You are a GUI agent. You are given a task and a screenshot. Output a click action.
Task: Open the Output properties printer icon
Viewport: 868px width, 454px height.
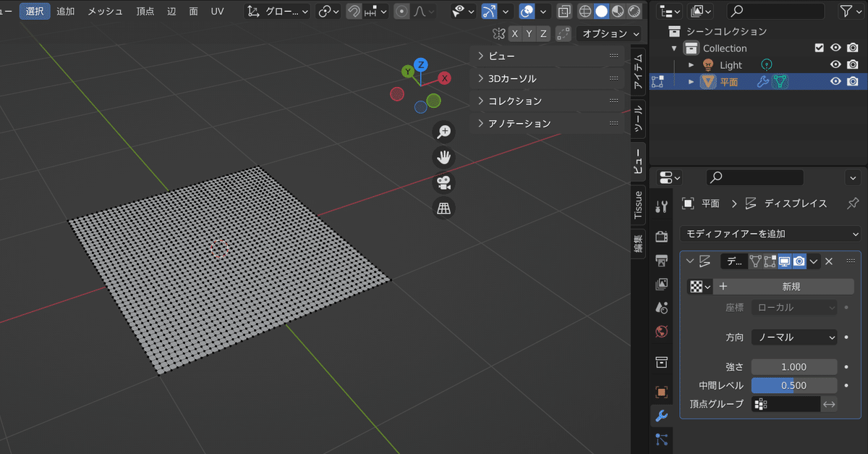[x=661, y=260]
